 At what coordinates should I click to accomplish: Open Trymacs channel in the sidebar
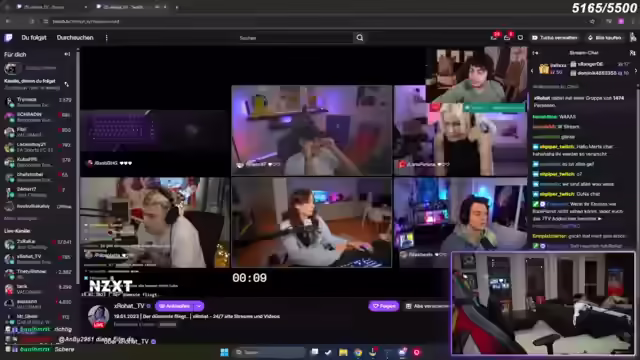[38, 102]
